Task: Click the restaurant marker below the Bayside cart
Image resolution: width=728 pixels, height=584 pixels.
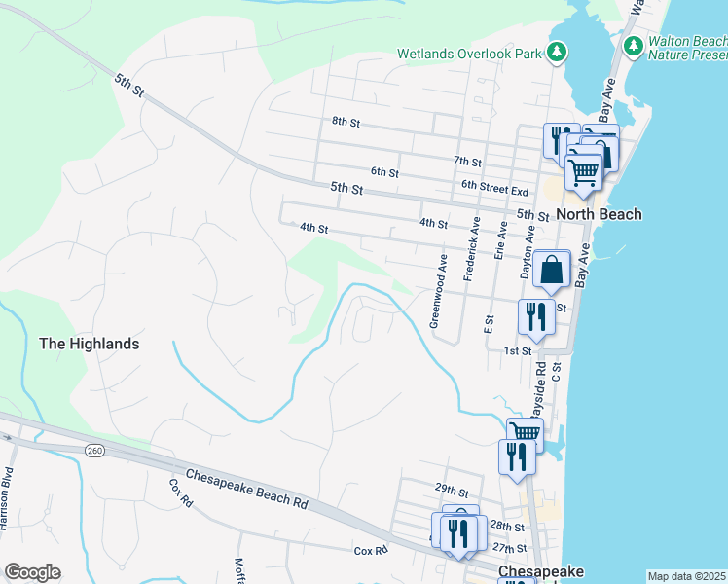Action: [515, 456]
